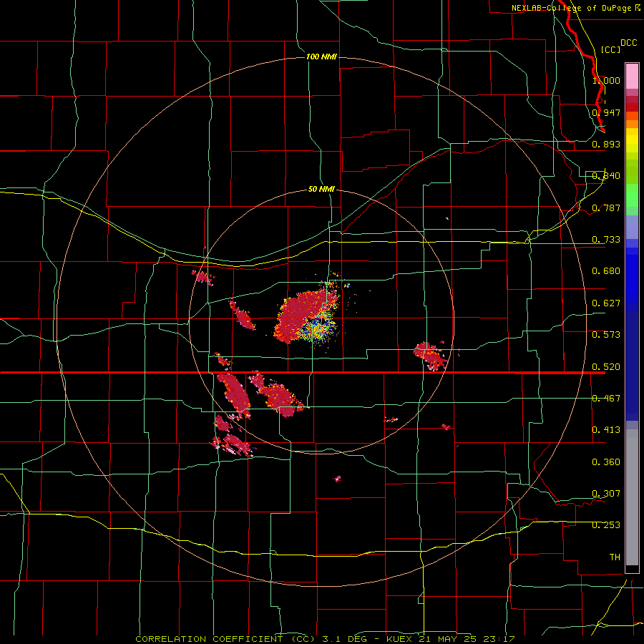Click the 0.307 legend value
644x644 pixels.
(x=606, y=493)
